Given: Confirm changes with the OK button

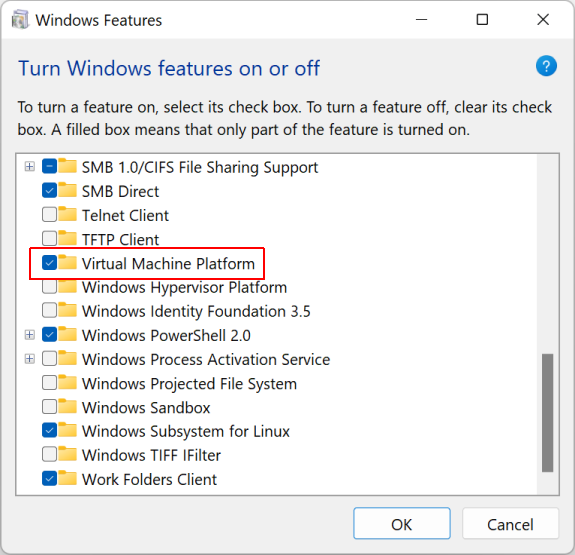Looking at the screenshot, I should click(x=402, y=523).
